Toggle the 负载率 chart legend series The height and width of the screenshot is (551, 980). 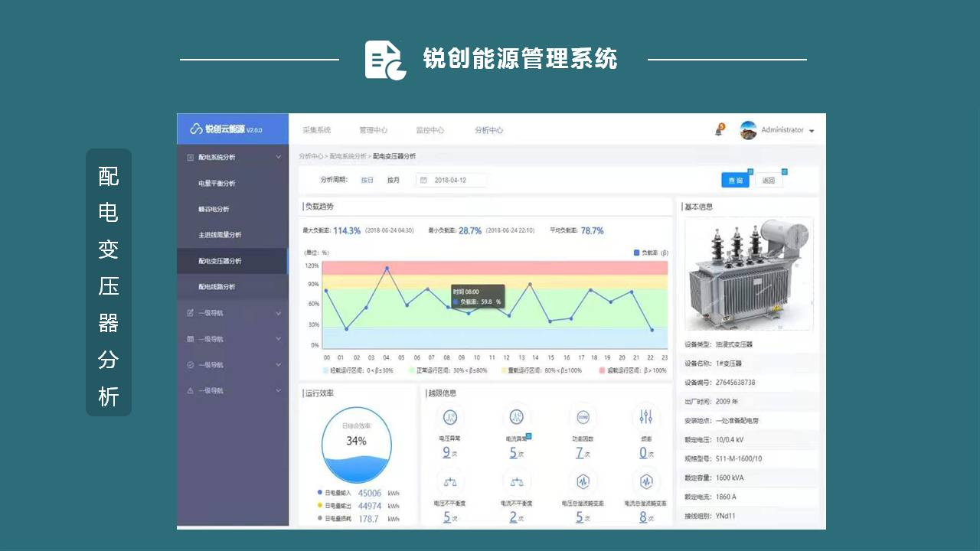coord(650,253)
